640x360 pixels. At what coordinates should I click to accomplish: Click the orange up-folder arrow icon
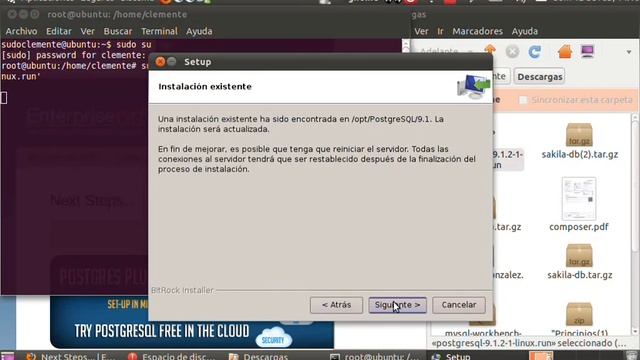(490, 51)
